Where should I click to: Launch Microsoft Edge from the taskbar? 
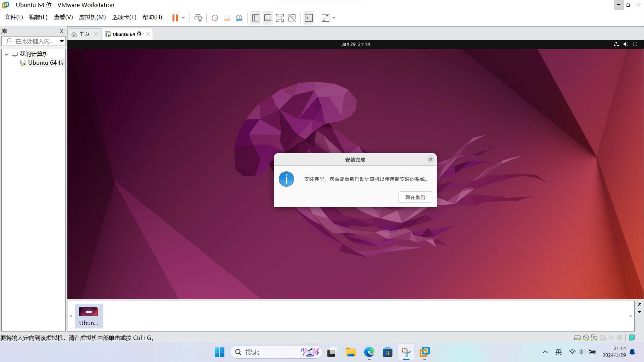click(369, 352)
